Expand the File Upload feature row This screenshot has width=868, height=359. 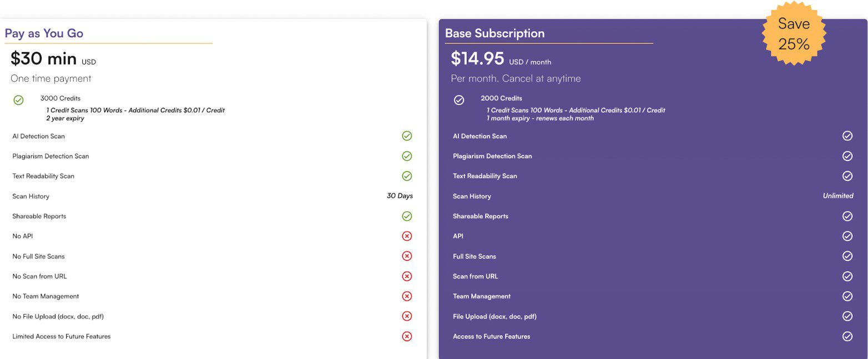(x=494, y=316)
